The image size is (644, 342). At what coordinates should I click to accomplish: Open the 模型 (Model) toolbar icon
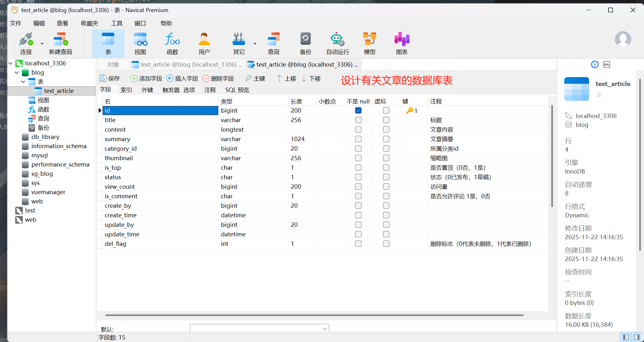pyautogui.click(x=369, y=43)
